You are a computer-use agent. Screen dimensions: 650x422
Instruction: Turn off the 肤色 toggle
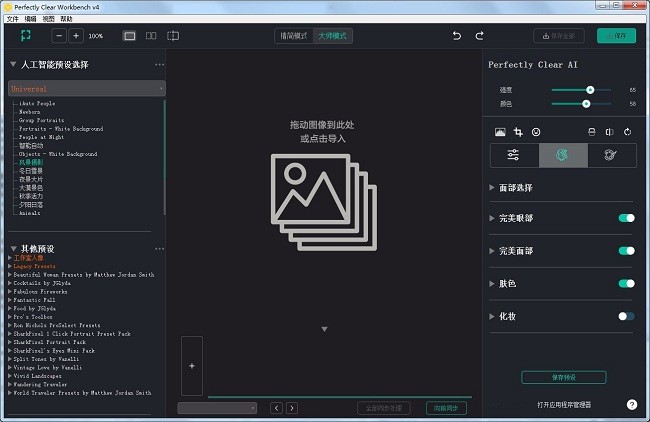click(626, 284)
